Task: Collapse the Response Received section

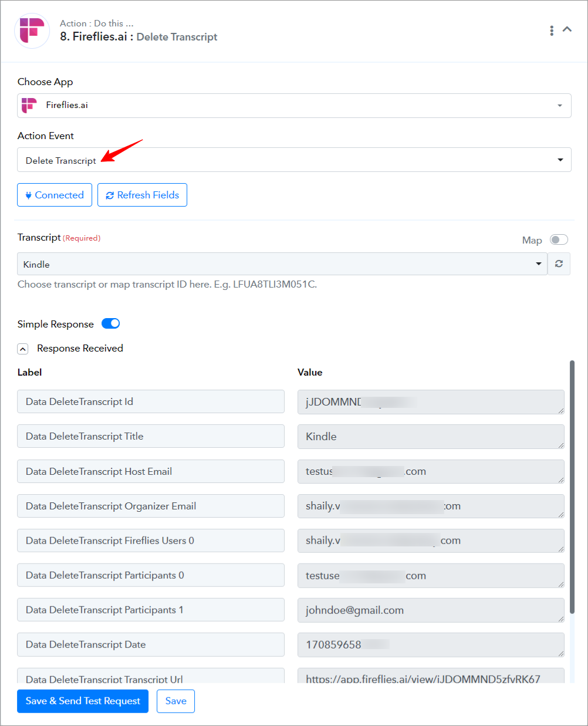Action: (23, 349)
